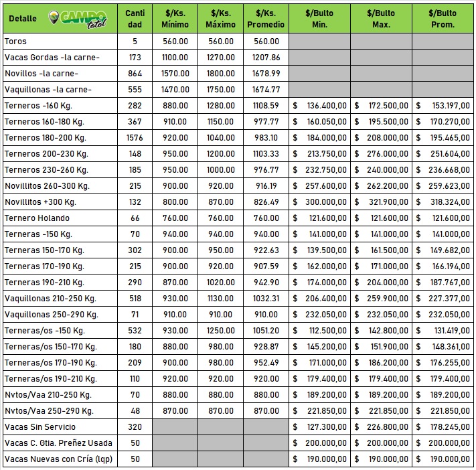Select the $/Bulto Max. header

pos(381,19)
